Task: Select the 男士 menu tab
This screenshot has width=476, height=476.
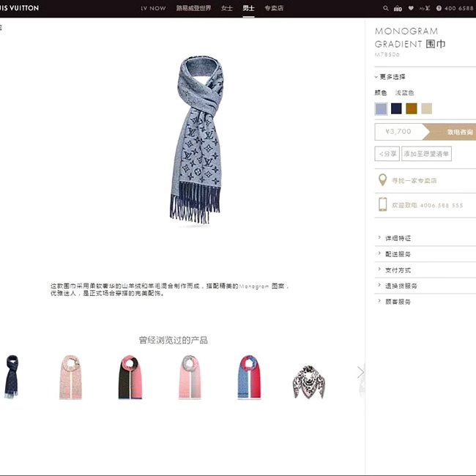Action: click(x=248, y=8)
